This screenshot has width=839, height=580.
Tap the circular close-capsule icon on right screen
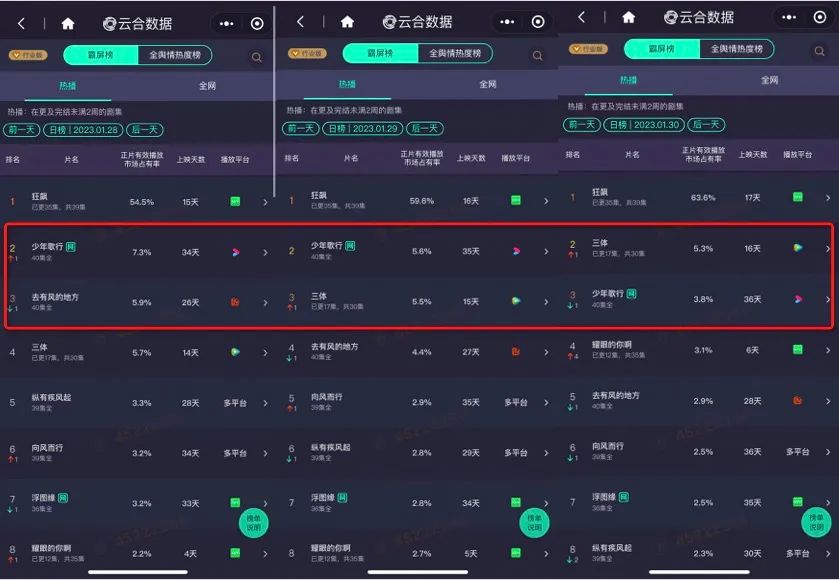[819, 18]
